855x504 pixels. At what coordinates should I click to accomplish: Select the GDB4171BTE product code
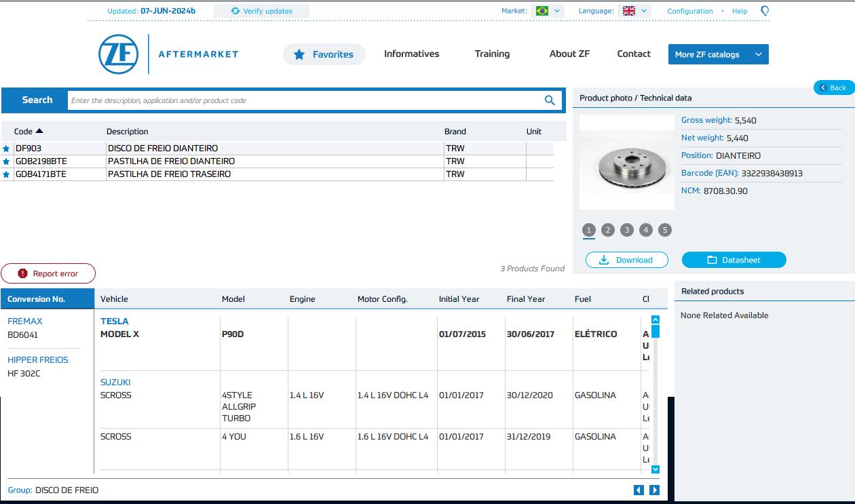pyautogui.click(x=41, y=174)
